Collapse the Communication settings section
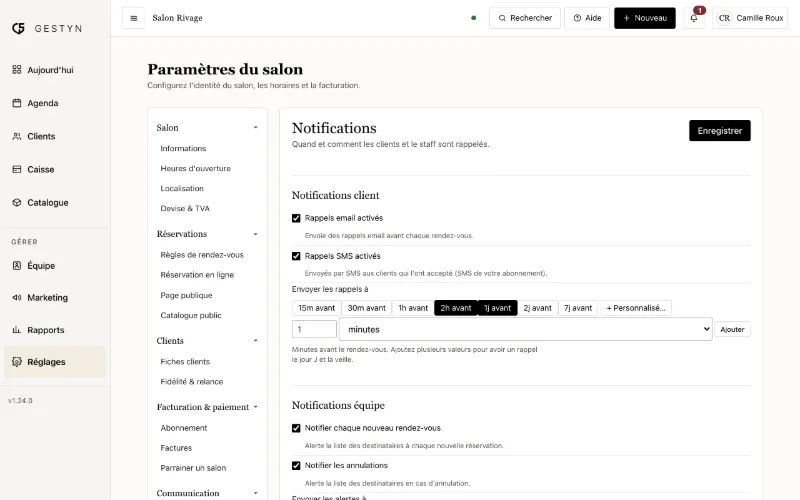This screenshot has height=500, width=800. pos(256,493)
